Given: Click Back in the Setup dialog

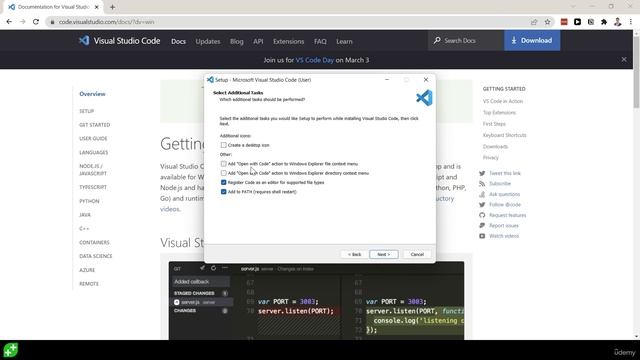Looking at the screenshot, I should coord(354,254).
